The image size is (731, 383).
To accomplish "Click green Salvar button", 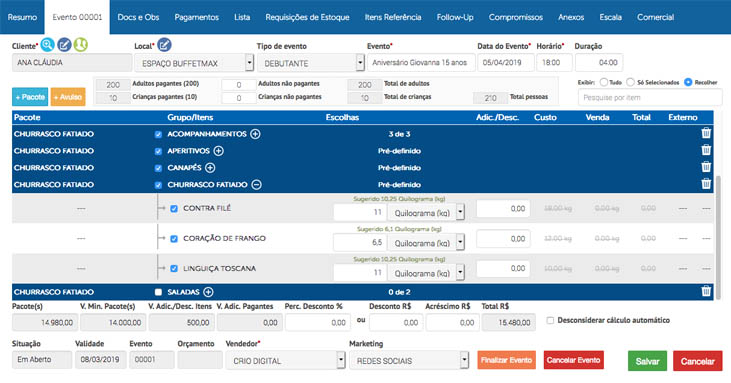I will pos(647,361).
